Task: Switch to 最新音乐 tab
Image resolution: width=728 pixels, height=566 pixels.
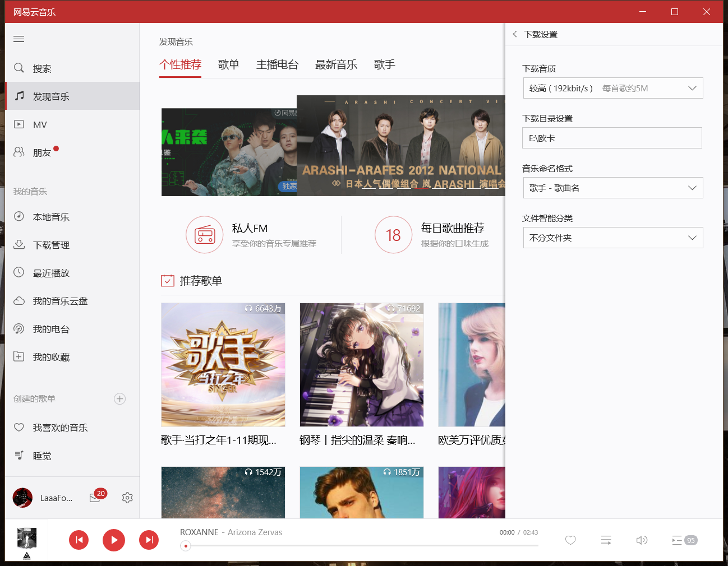Action: click(336, 65)
